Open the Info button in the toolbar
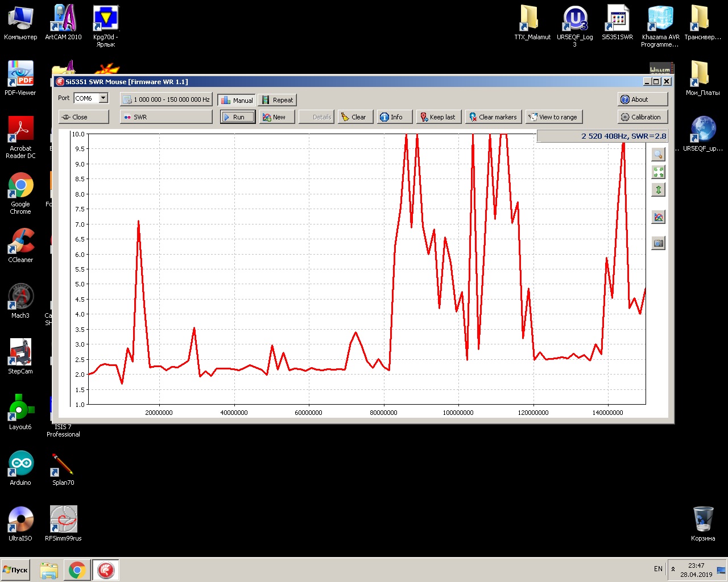This screenshot has height=582, width=728. click(x=391, y=117)
